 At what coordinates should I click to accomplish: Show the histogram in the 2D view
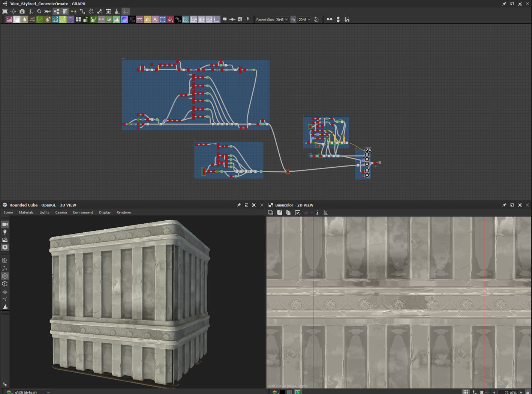coord(326,213)
